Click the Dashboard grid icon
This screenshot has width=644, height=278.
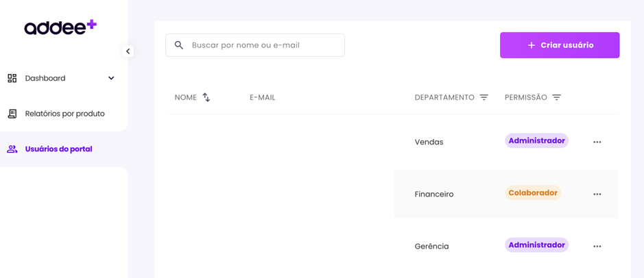pyautogui.click(x=12, y=78)
